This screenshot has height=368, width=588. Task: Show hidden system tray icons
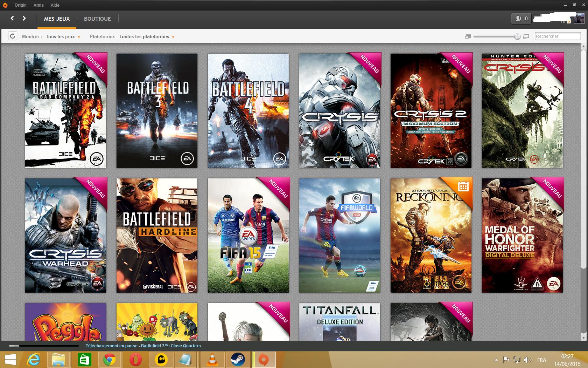496,360
